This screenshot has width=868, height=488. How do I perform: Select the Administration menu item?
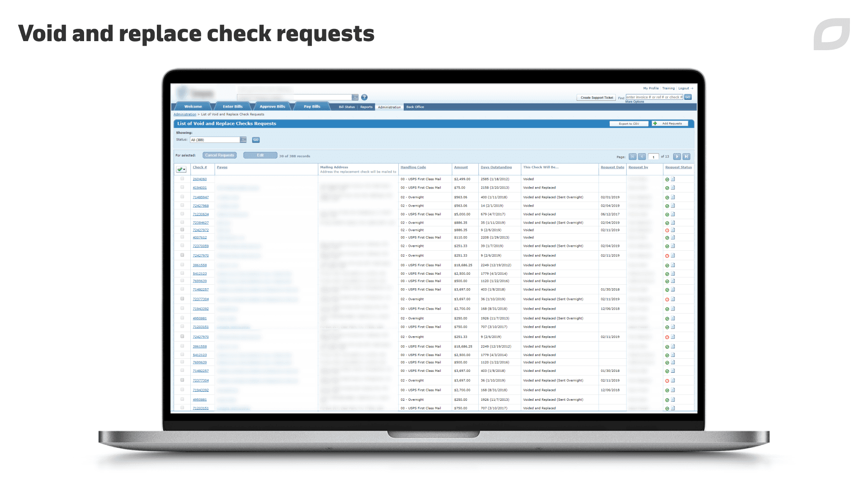click(389, 107)
